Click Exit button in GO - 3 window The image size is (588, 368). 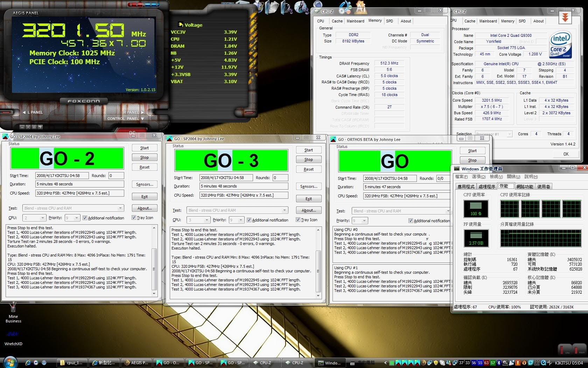[308, 199]
